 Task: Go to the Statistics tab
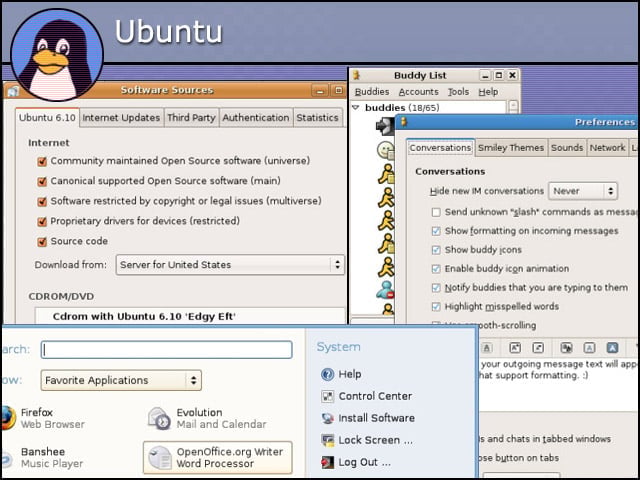coord(318,118)
